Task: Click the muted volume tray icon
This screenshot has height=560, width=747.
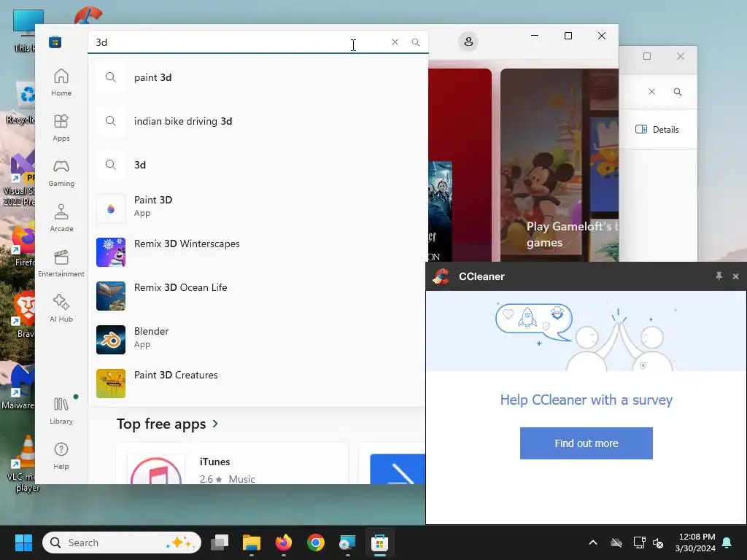Action: 659,542
